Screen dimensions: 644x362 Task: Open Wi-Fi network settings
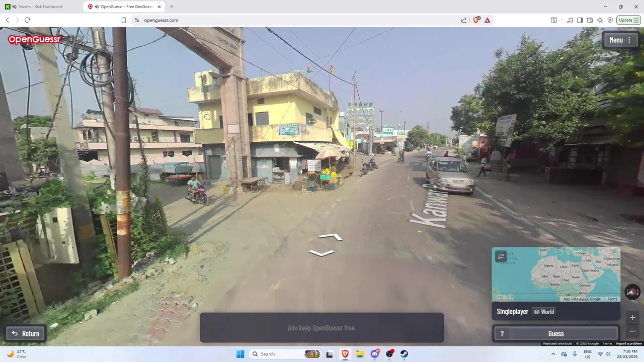[x=600, y=354]
